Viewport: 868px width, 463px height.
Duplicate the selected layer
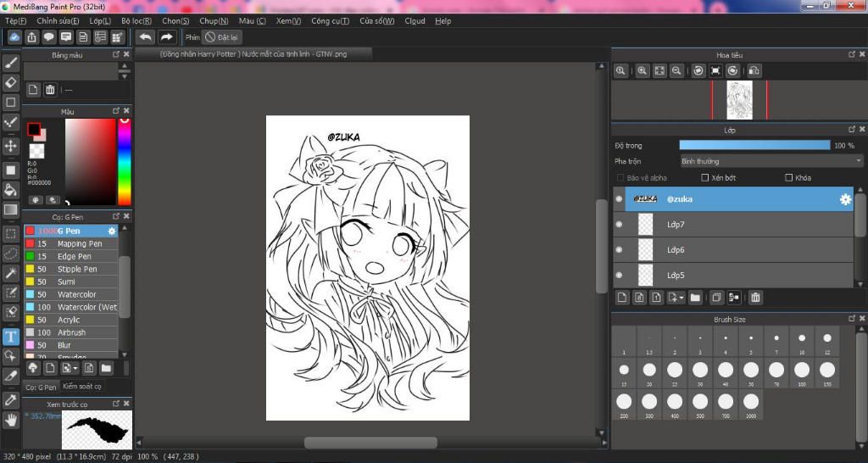pos(716,298)
